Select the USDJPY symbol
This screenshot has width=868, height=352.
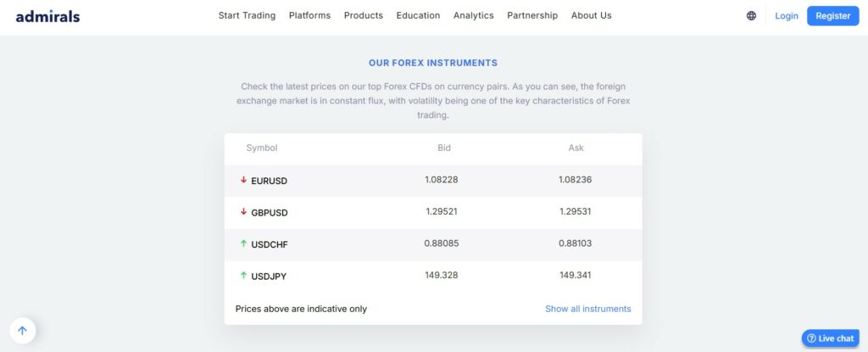tap(269, 276)
